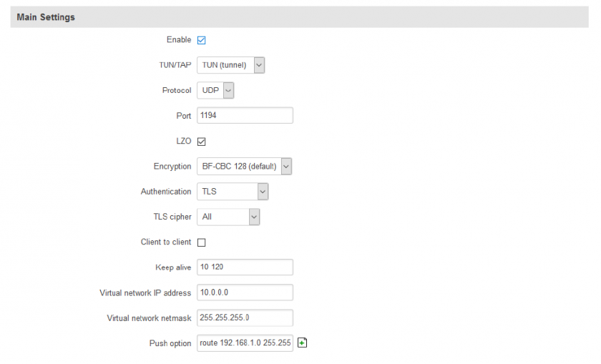Enable Client to client checkbox

coord(201,242)
